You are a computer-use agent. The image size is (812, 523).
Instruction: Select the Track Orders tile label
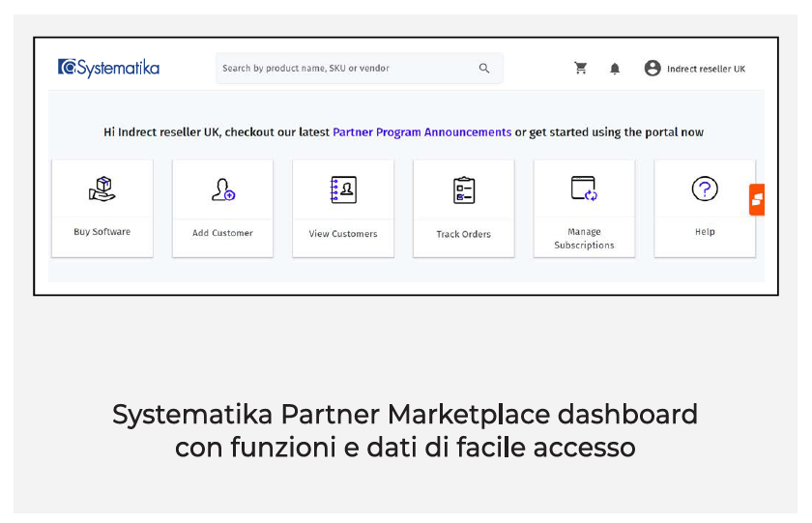tap(464, 234)
